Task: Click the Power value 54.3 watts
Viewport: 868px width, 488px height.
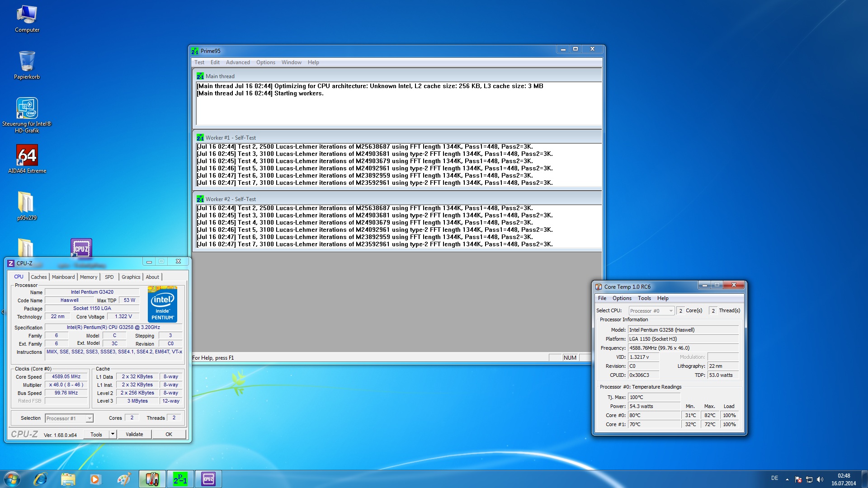Action: pyautogui.click(x=654, y=406)
